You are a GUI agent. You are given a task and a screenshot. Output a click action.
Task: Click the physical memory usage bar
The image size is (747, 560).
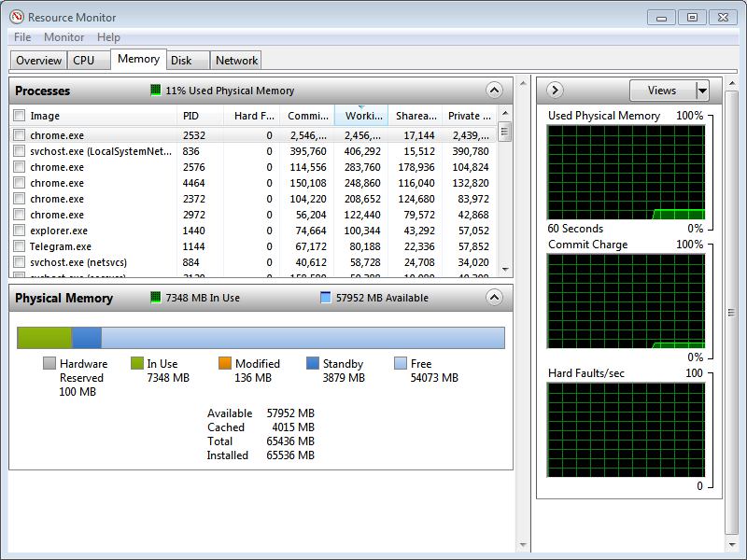(261, 338)
